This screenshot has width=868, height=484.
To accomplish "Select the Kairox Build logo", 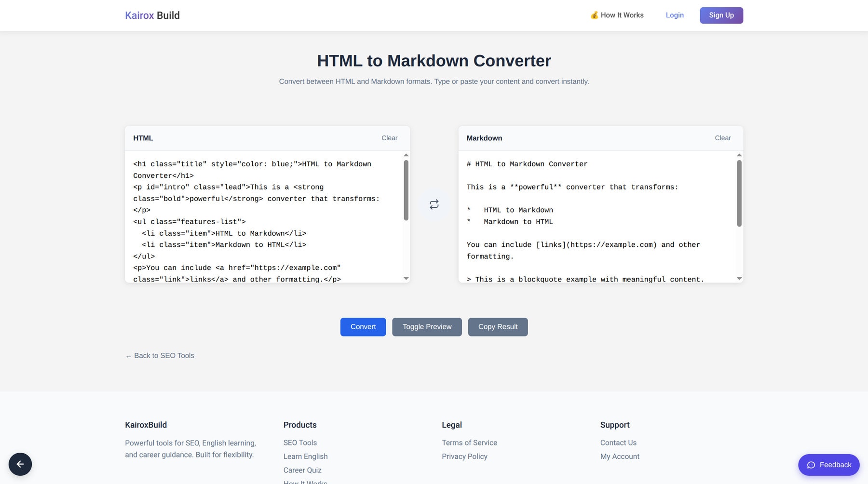I will pos(152,15).
